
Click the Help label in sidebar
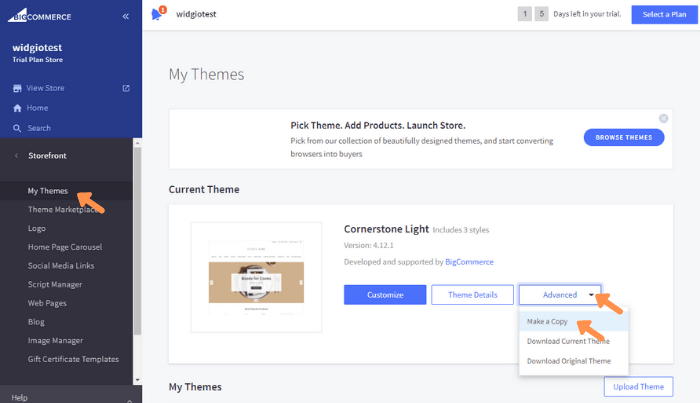(x=20, y=398)
